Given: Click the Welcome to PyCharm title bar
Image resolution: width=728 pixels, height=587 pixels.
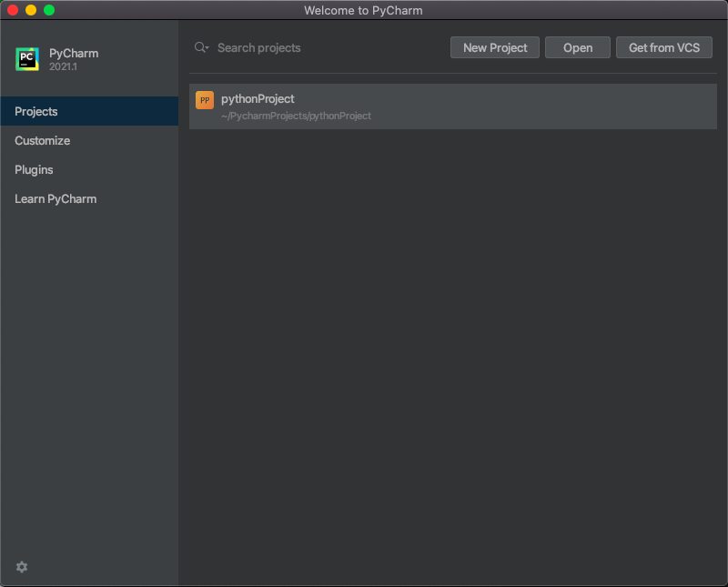Looking at the screenshot, I should (364, 10).
